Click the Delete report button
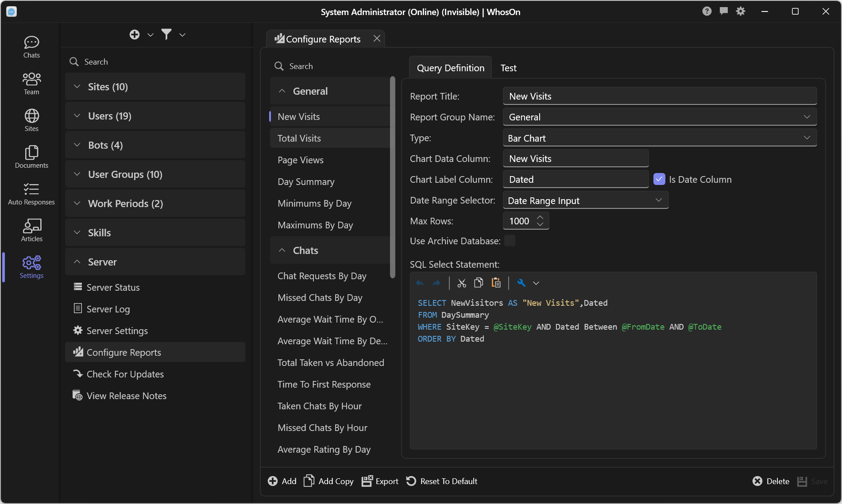This screenshot has width=842, height=504. (771, 481)
